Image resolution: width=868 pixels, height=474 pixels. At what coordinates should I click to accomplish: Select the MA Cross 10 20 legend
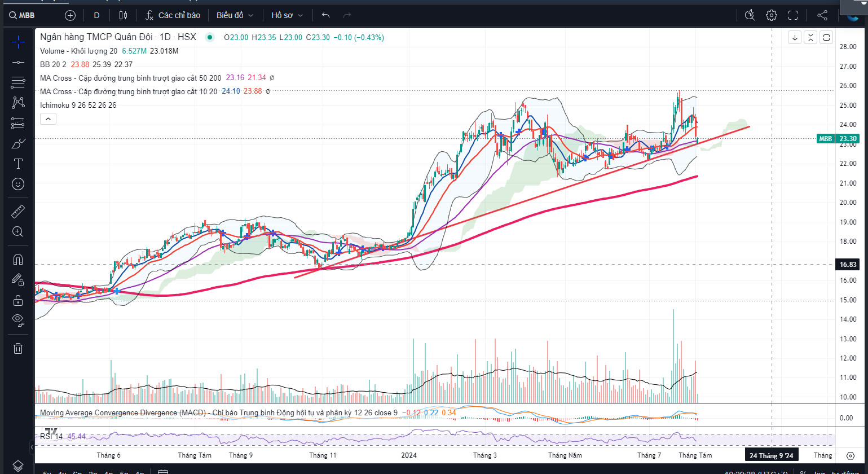(129, 91)
